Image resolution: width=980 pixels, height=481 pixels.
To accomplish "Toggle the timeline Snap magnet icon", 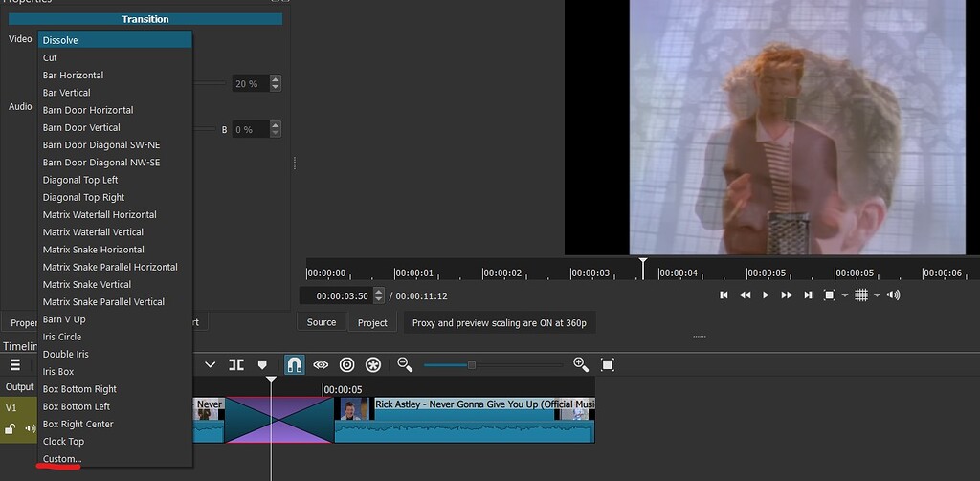I will pos(295,364).
